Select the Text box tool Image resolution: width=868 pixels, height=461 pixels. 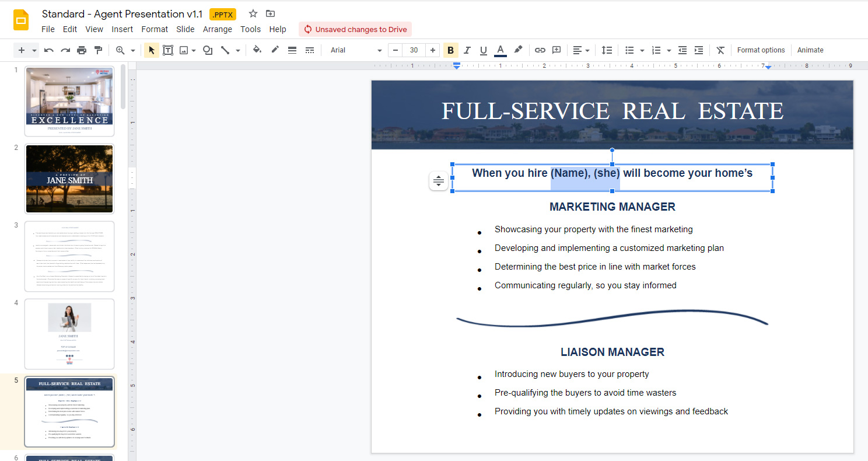tap(168, 50)
